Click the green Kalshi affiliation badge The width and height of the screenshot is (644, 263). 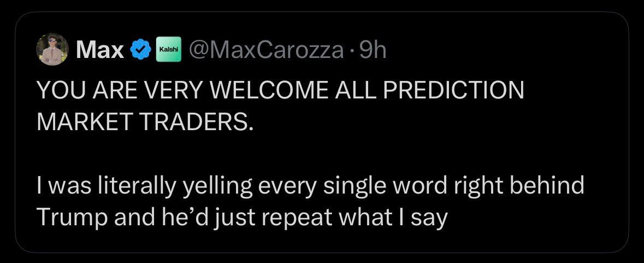point(166,50)
